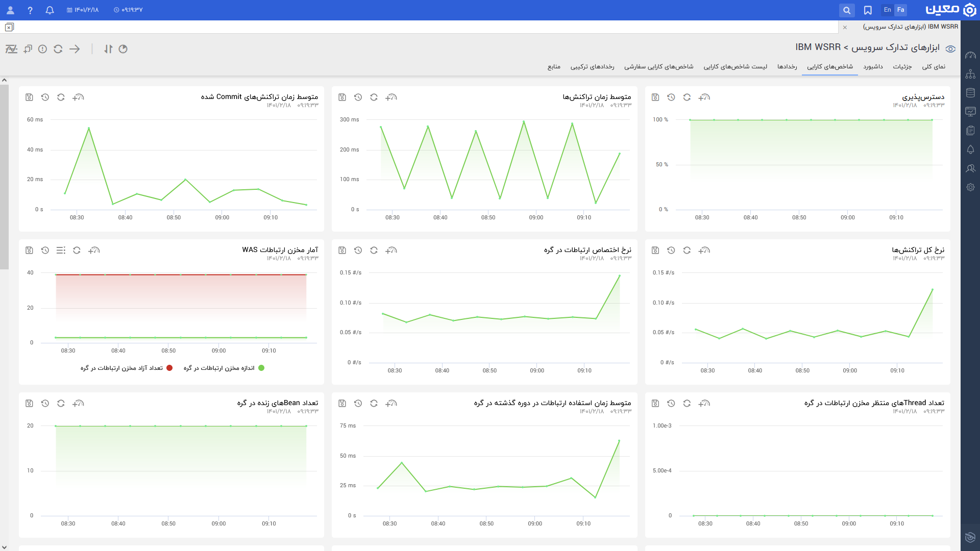
Task: Refresh the متوسط زمان تراکنش‌ها chart
Action: tap(374, 97)
